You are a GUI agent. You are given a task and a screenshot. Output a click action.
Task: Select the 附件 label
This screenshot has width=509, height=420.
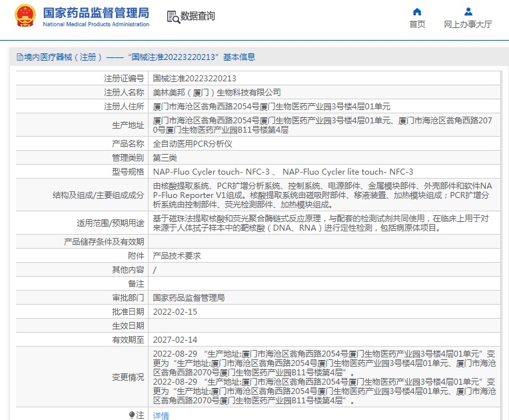(136, 255)
